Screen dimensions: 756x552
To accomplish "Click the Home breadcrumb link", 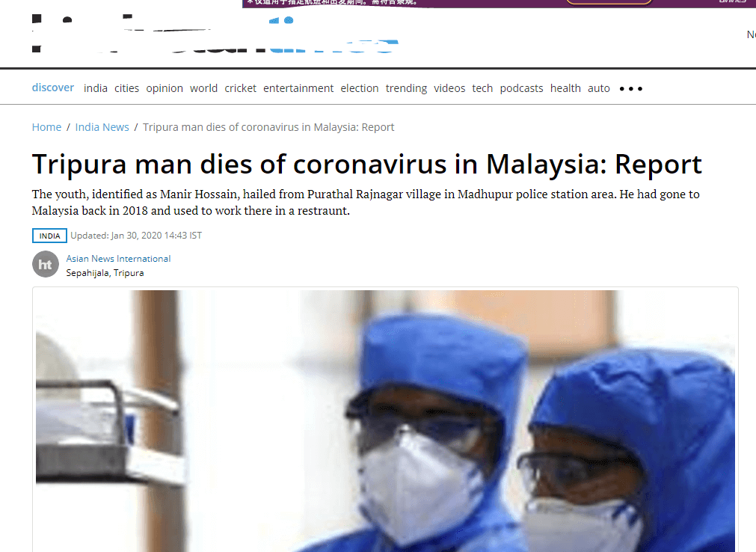I will click(47, 127).
